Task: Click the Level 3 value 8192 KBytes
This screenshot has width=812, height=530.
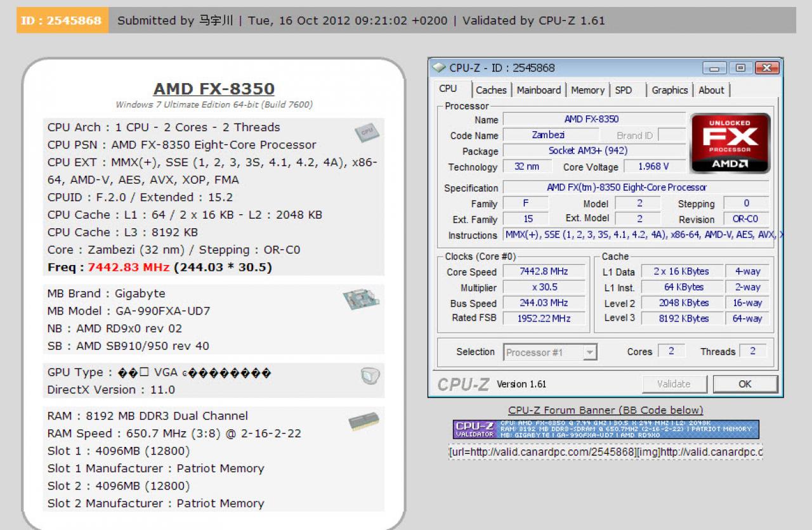Action: click(682, 318)
